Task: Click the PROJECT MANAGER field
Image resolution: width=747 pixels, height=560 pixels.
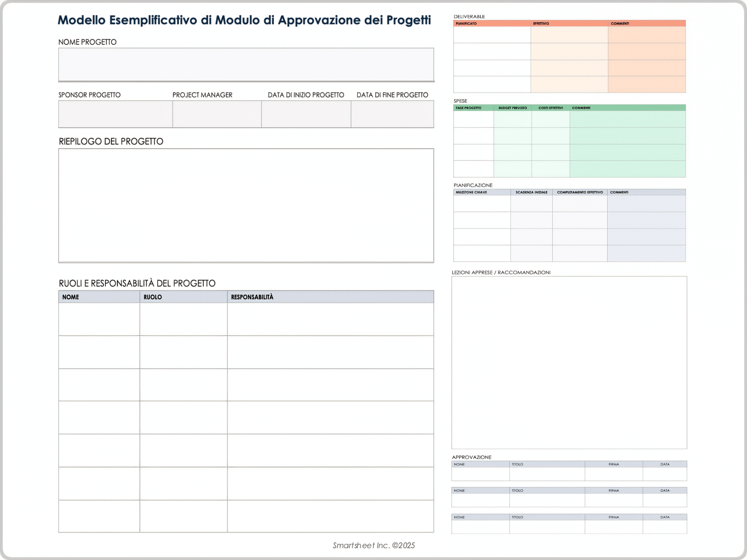Action: click(x=216, y=114)
